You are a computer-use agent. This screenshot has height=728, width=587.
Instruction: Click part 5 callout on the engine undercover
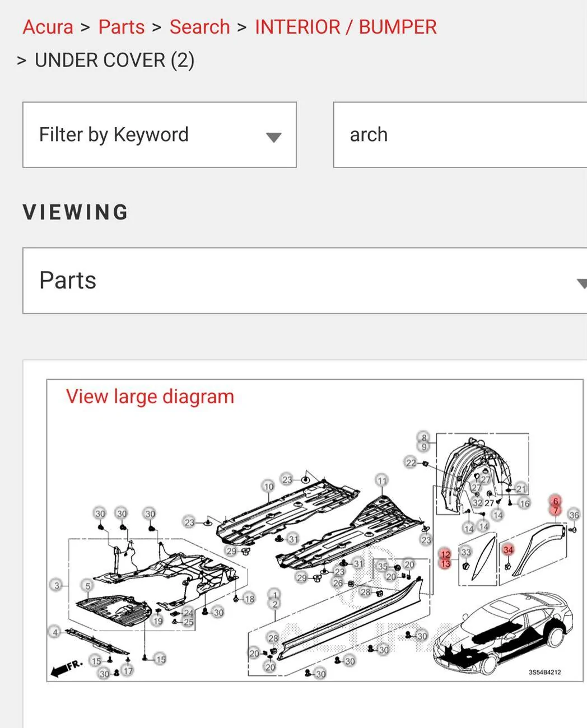tap(87, 586)
